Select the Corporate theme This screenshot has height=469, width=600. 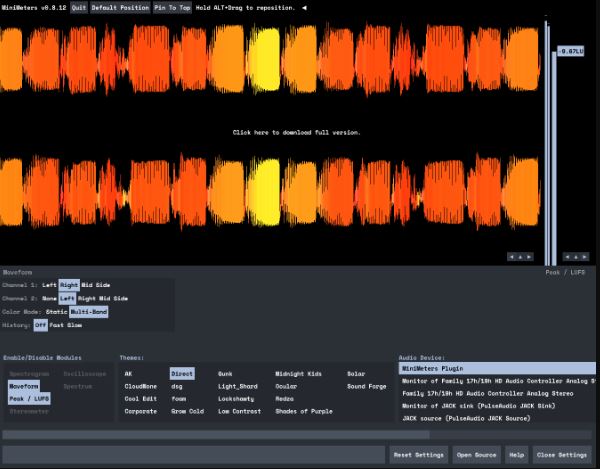click(x=140, y=412)
